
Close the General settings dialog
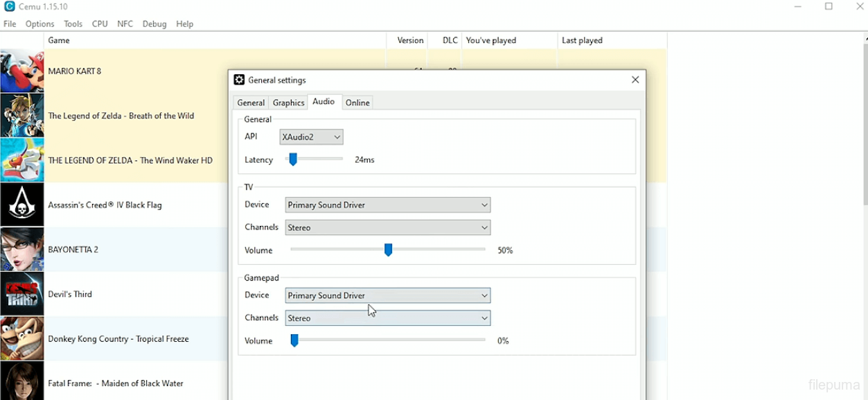coord(635,80)
